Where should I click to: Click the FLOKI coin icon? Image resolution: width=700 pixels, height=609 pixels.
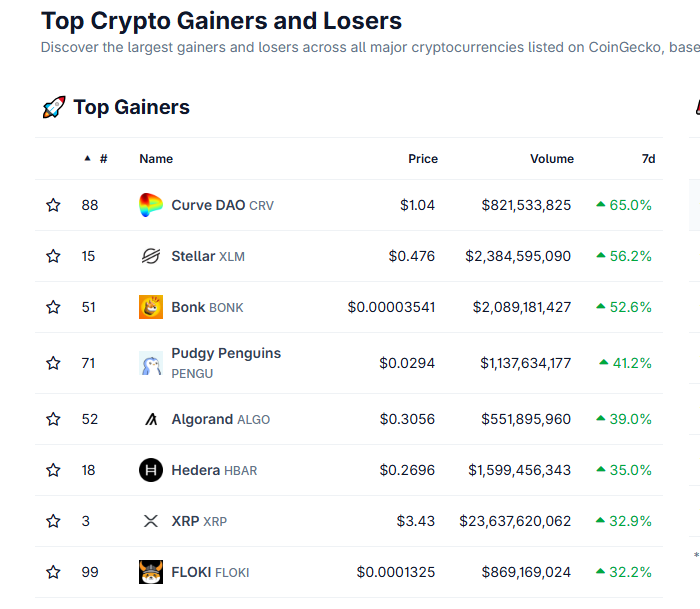pos(151,572)
